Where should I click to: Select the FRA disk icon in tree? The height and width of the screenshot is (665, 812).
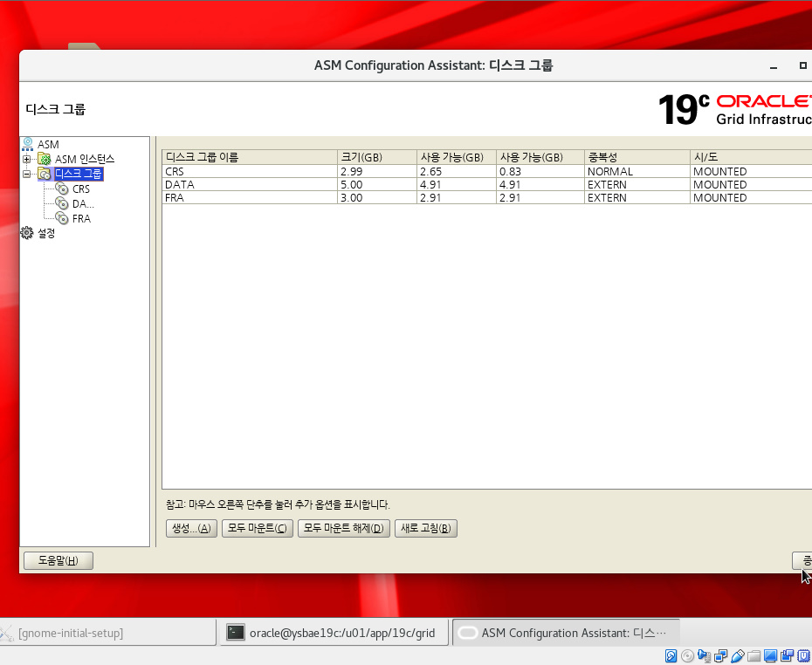62,218
